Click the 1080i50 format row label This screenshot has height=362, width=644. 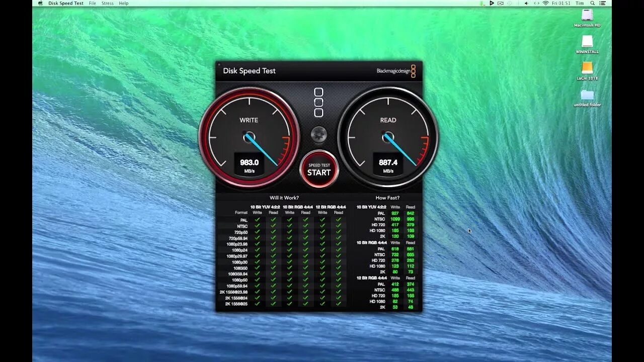[x=240, y=268]
